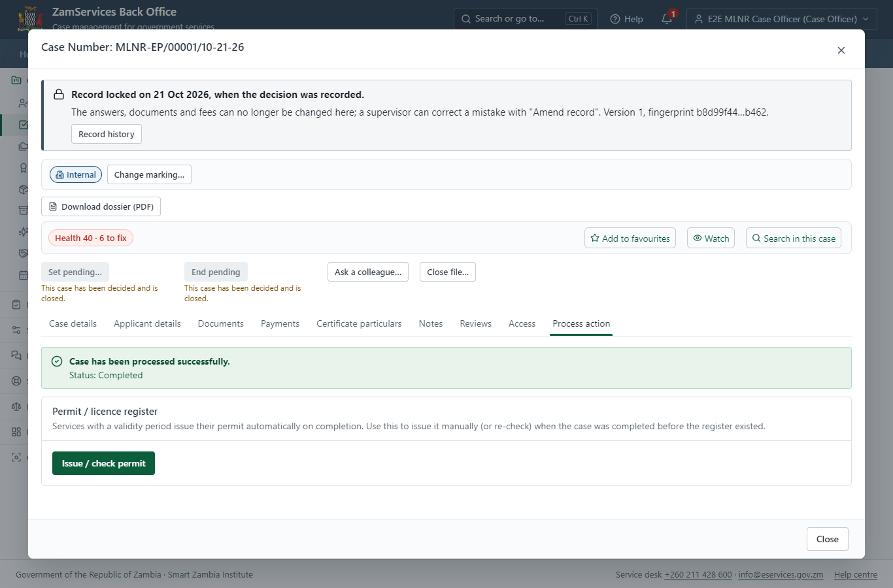Click the disabled Set pending button
893x588 pixels.
[x=75, y=272]
